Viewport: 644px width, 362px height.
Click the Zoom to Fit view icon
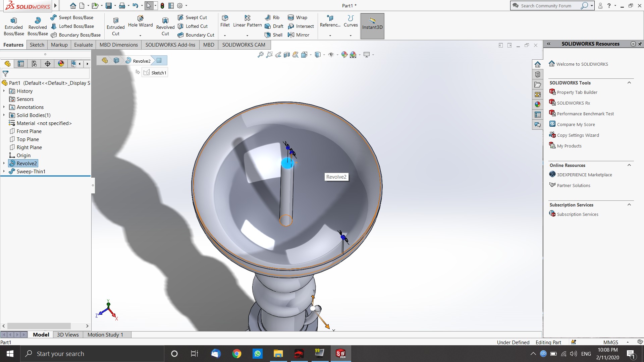tap(260, 55)
